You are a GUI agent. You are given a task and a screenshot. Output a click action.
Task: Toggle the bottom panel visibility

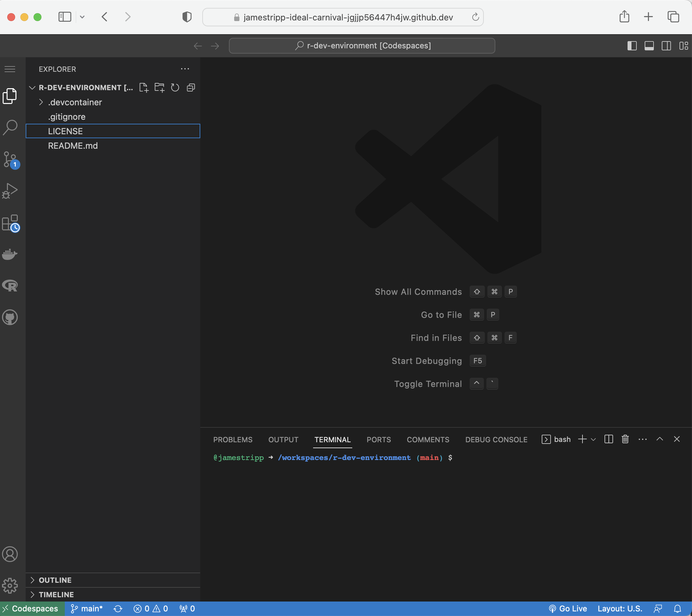(x=649, y=46)
